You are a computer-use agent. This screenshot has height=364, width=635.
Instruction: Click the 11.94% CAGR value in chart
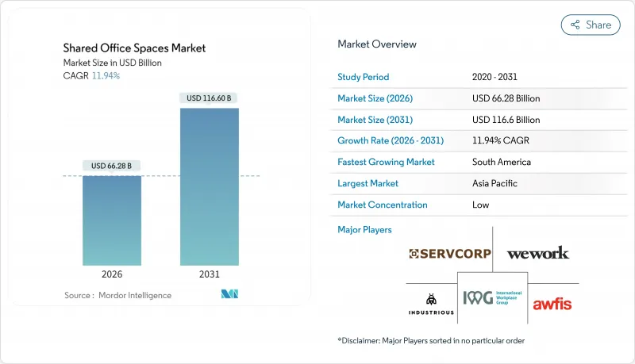pos(106,75)
